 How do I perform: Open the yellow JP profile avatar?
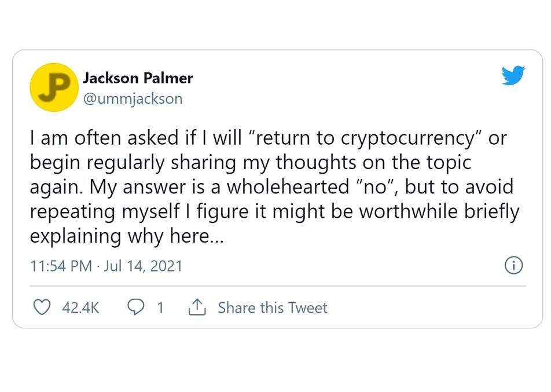point(54,87)
